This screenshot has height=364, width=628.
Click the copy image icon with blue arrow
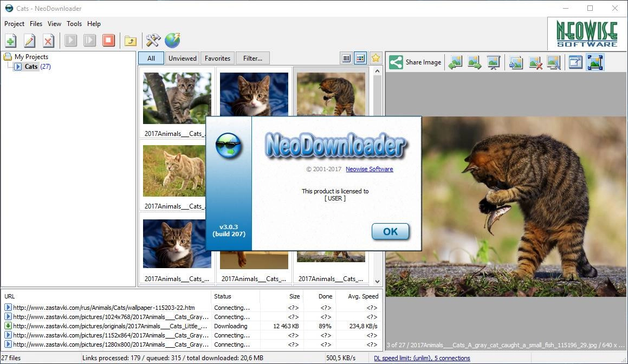click(x=516, y=62)
